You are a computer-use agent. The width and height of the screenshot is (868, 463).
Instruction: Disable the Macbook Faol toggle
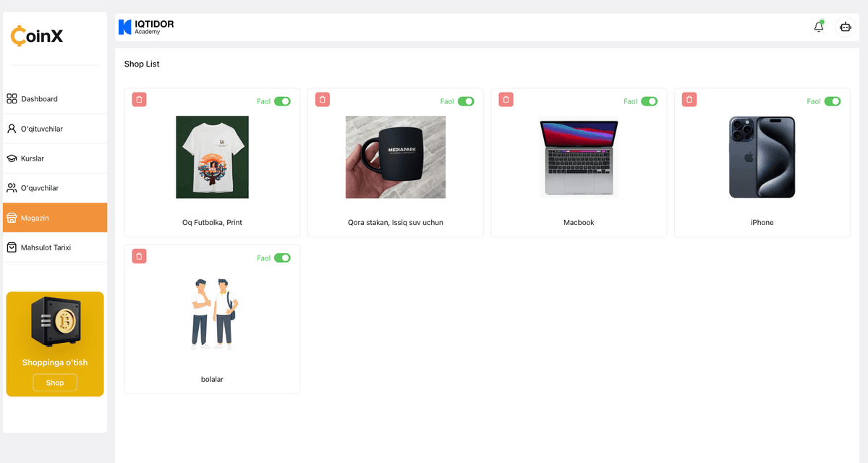[649, 101]
